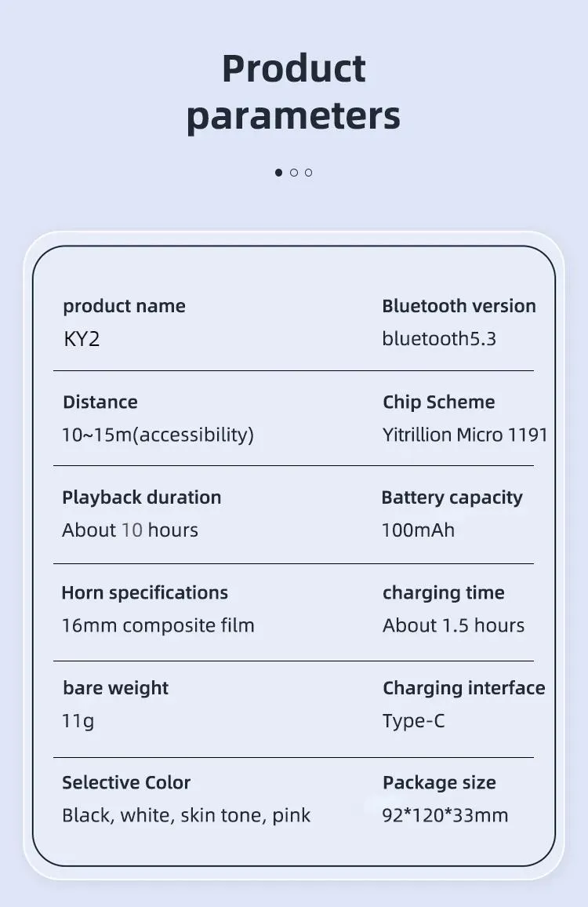
Task: Click the "charging time" label
Action: point(443,592)
